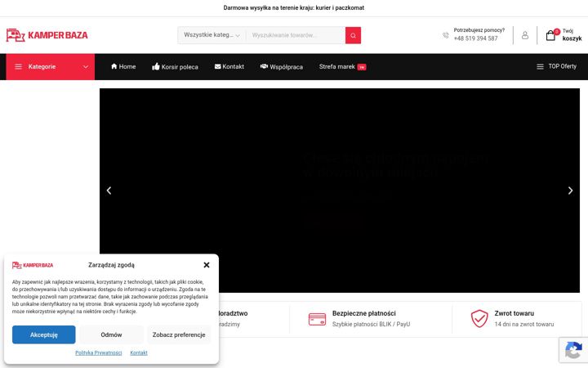
Task: Click the phone number +48 519 394 587
Action: click(475, 38)
